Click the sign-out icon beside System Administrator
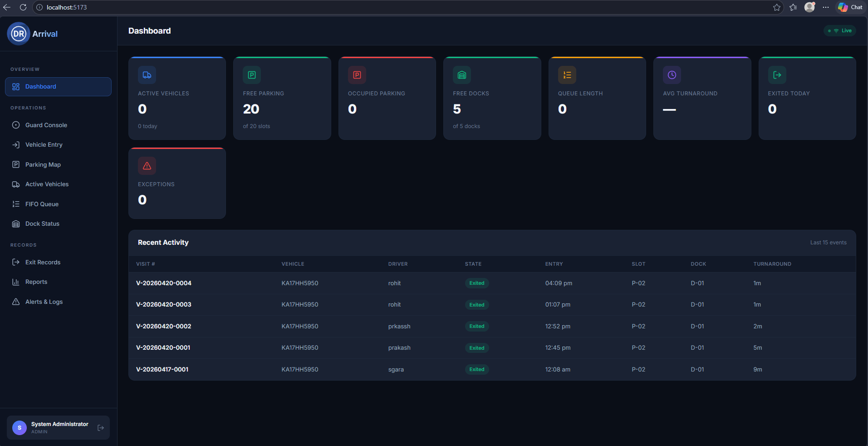This screenshot has width=868, height=446. click(100, 427)
